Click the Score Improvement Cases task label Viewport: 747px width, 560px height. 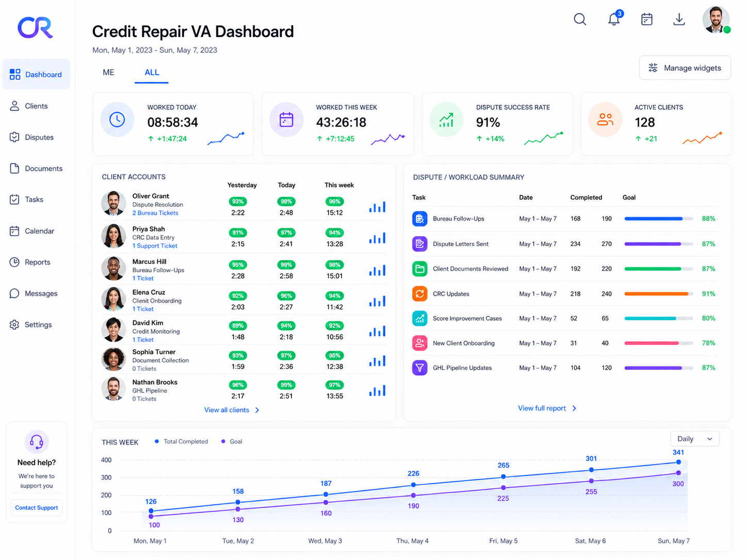coord(467,318)
